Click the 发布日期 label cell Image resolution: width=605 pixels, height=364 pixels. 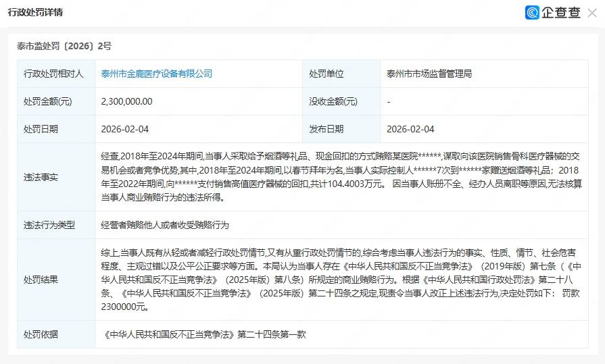(326, 129)
